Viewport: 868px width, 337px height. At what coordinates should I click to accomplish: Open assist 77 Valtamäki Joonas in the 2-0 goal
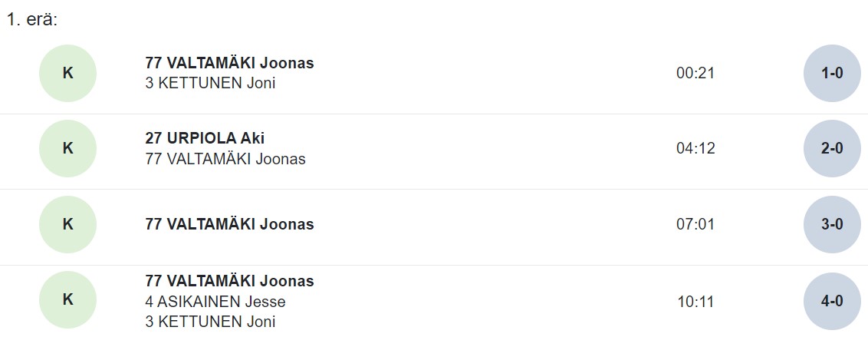[x=225, y=159]
